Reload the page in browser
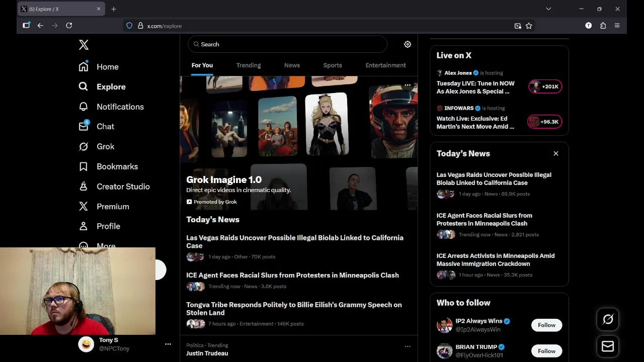 coord(69,26)
